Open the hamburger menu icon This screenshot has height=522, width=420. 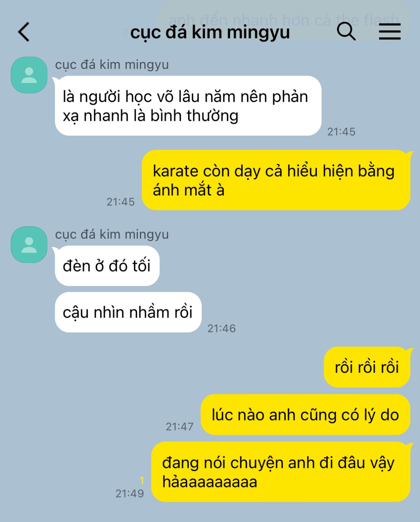389,31
